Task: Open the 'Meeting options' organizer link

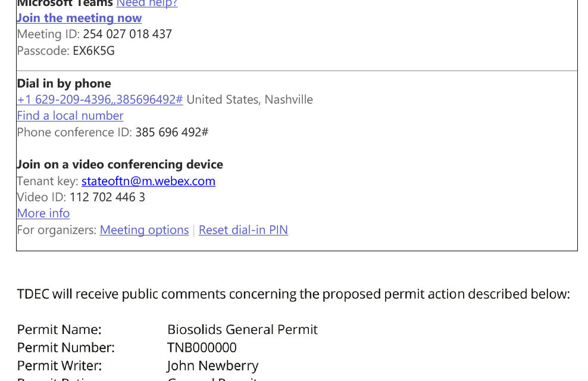Action: click(x=145, y=230)
